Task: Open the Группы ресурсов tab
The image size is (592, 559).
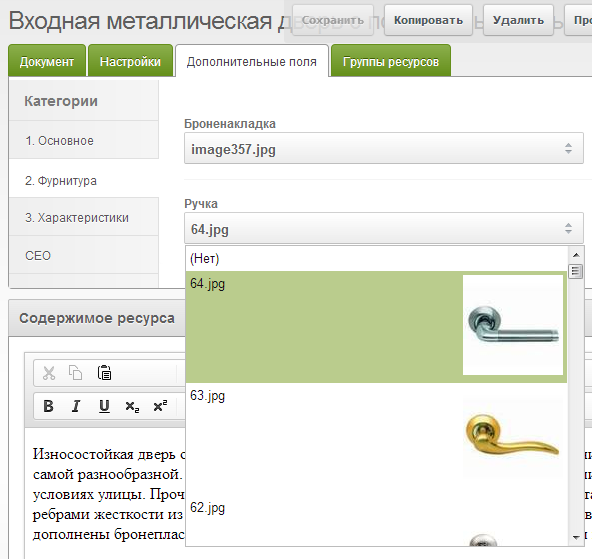Action: (391, 61)
